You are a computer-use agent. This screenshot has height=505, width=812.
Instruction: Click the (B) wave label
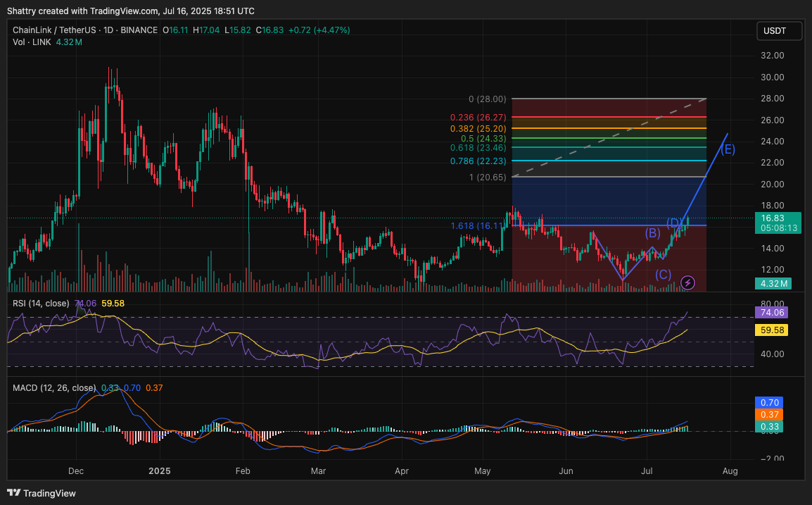tap(652, 232)
